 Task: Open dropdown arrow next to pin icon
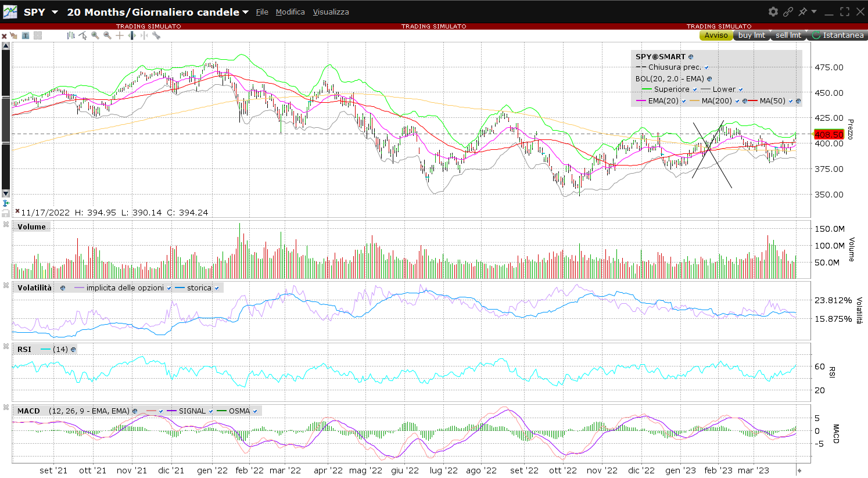pyautogui.click(x=814, y=12)
